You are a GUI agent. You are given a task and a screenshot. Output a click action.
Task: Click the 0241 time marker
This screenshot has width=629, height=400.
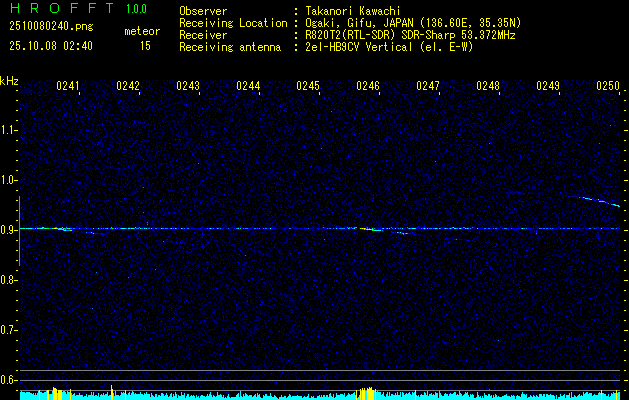68,87
